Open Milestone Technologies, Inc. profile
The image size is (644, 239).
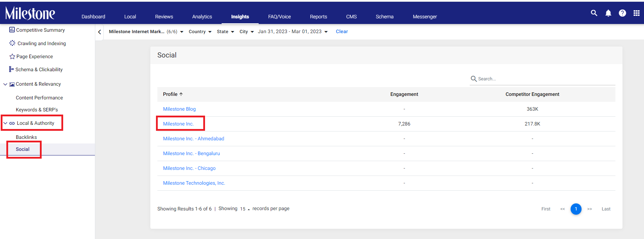point(194,183)
